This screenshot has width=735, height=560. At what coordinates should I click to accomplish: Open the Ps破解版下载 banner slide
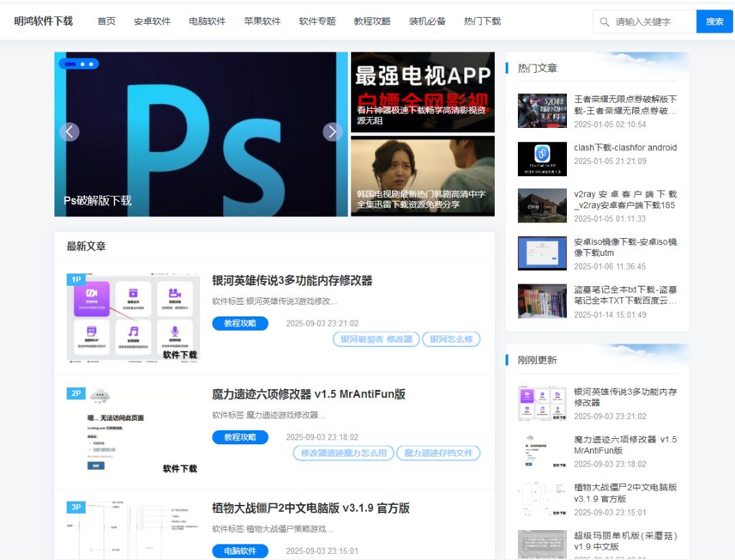coord(201,134)
